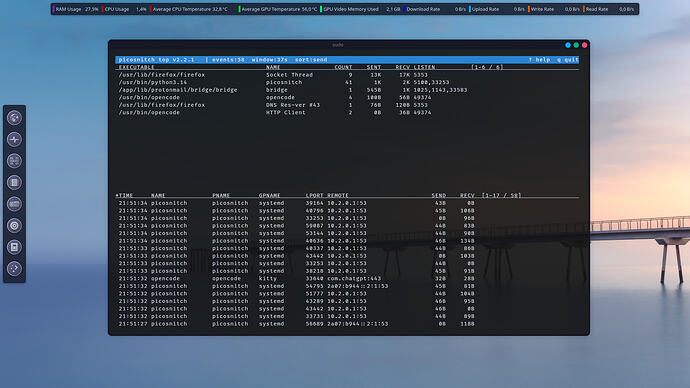Select the 21:51:27 event with LPORT 56689
Image resolution: width=690 pixels, height=388 pixels.
pyautogui.click(x=348, y=324)
